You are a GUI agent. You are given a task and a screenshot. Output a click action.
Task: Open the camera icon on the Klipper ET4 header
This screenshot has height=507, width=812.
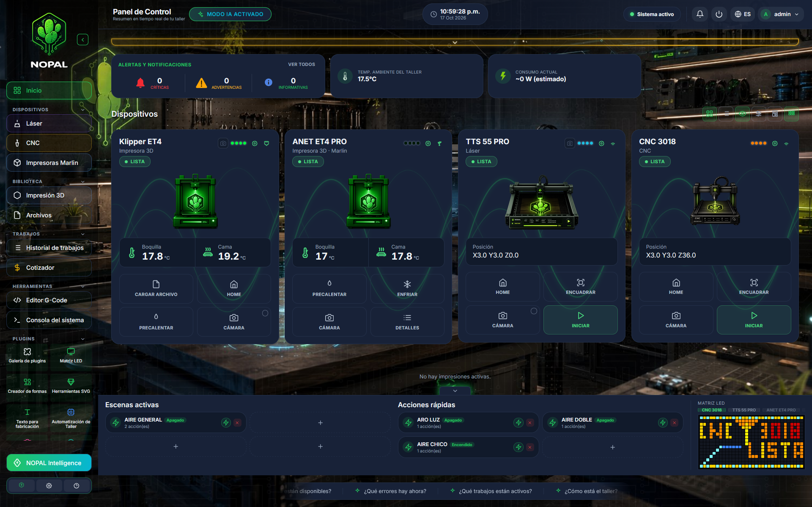(223, 143)
